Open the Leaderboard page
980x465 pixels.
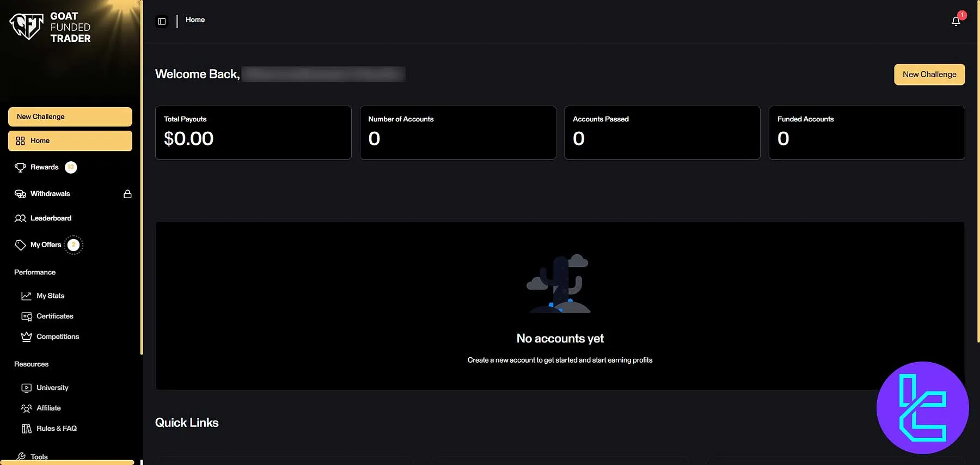click(x=51, y=218)
